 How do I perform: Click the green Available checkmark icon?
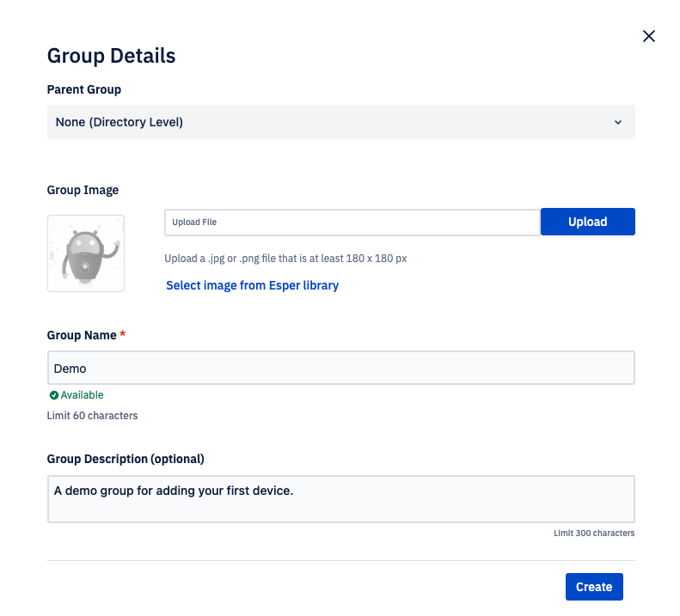(x=54, y=395)
